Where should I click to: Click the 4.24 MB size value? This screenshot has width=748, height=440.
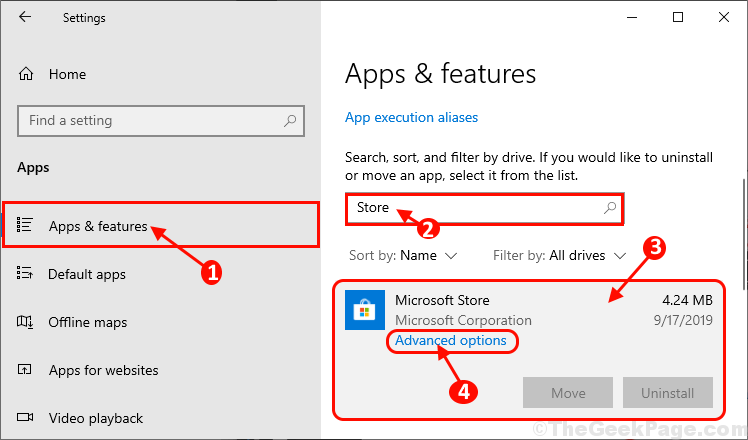point(687,300)
